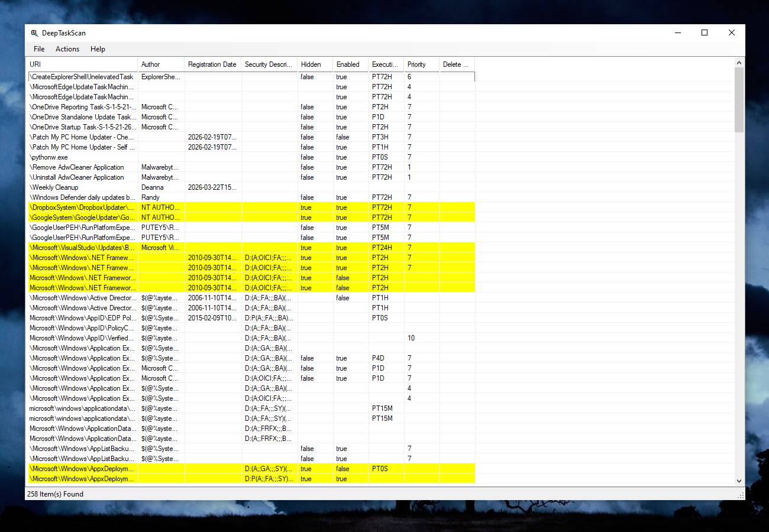Select the Microsoft\Windows\AppID\EDP Pol... row
Image resolution: width=769 pixels, height=532 pixels.
coord(251,318)
